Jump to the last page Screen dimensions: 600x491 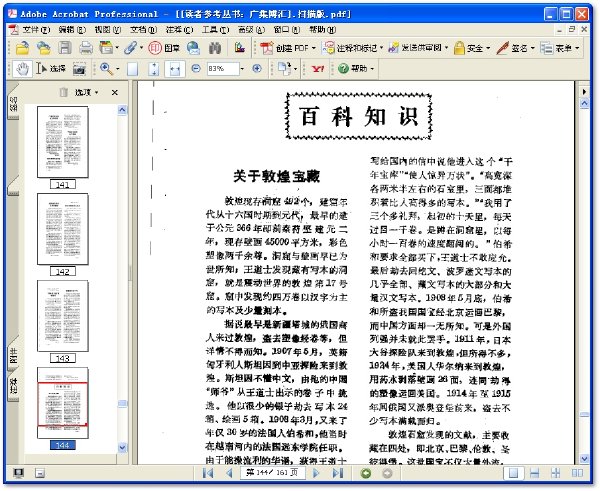[338, 473]
